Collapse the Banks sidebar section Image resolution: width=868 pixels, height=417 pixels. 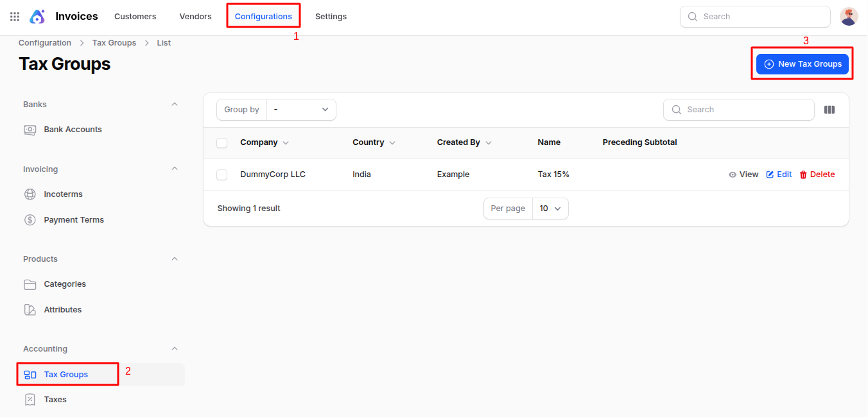(175, 105)
